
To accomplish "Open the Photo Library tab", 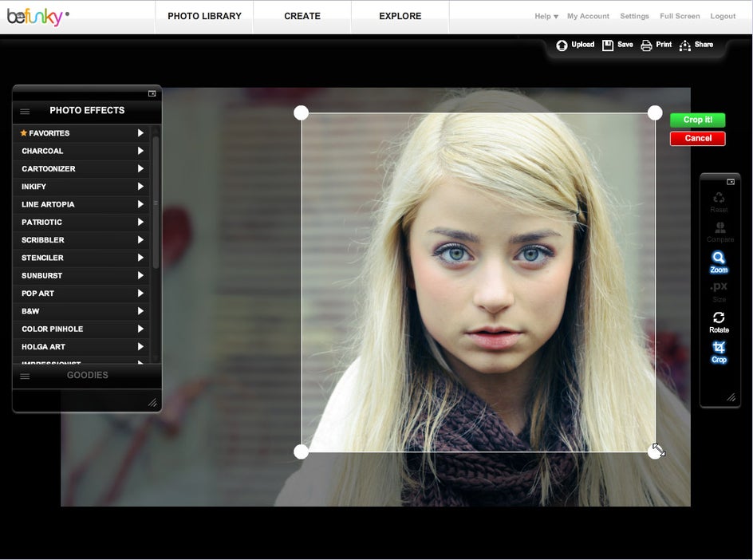I will (x=204, y=16).
